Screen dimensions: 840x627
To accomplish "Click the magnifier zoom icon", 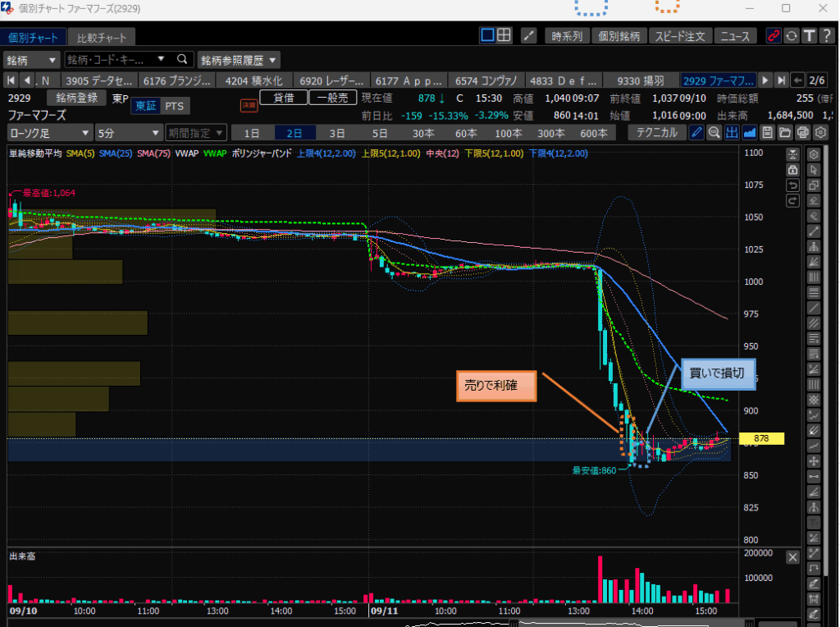I will coord(714,132).
